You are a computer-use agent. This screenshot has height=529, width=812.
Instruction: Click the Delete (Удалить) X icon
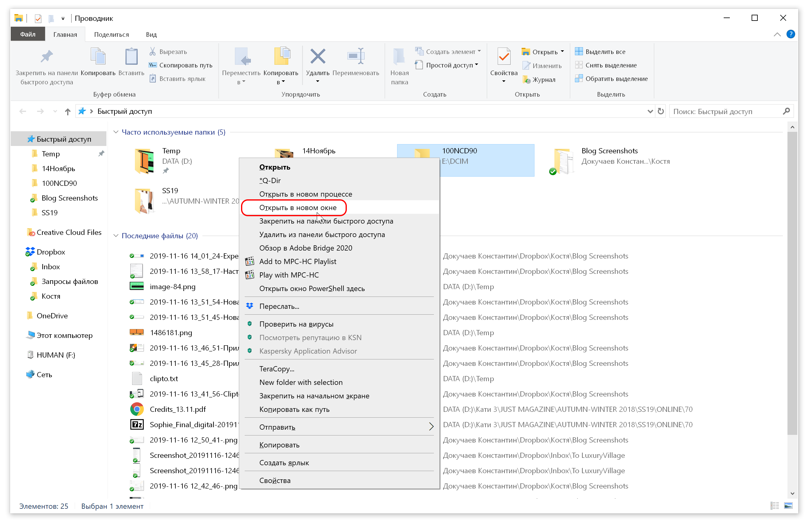(318, 57)
